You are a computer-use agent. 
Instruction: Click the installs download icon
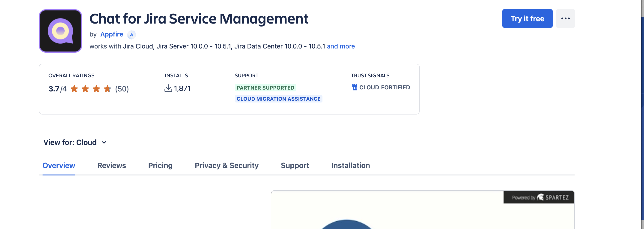click(x=168, y=88)
